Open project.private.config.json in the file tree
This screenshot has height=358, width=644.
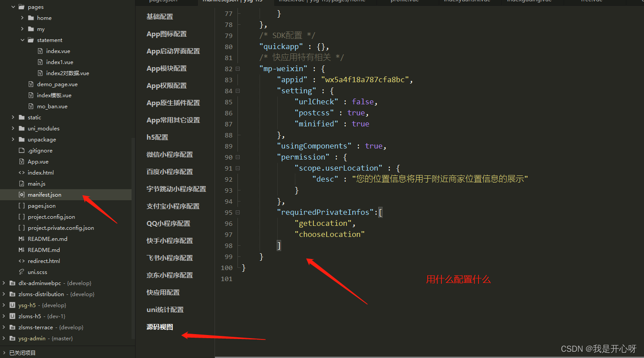61,228
